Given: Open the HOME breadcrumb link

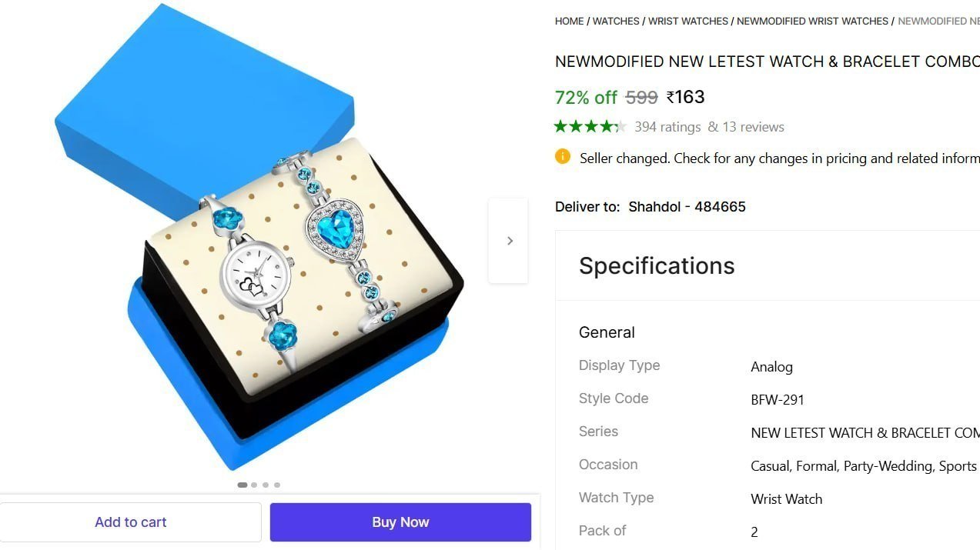Looking at the screenshot, I should [569, 22].
